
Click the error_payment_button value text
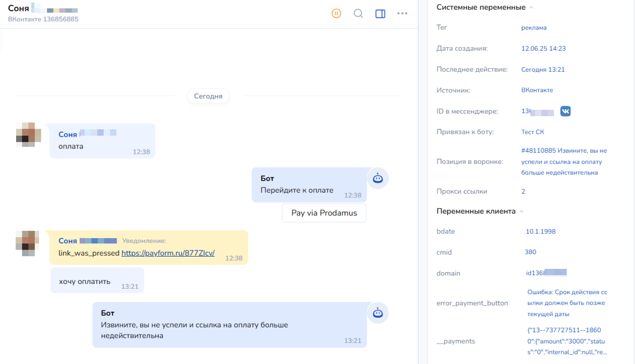pyautogui.click(x=567, y=303)
